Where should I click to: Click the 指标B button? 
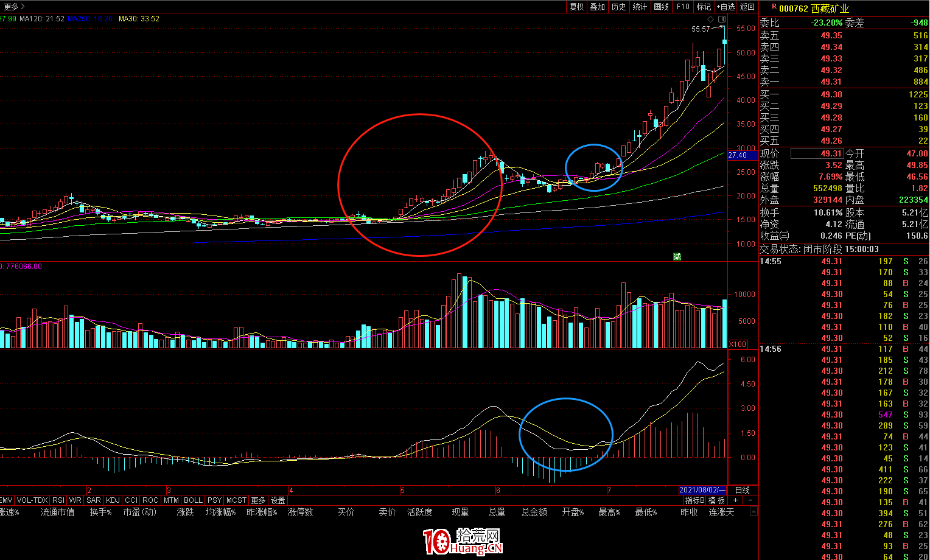(694, 500)
